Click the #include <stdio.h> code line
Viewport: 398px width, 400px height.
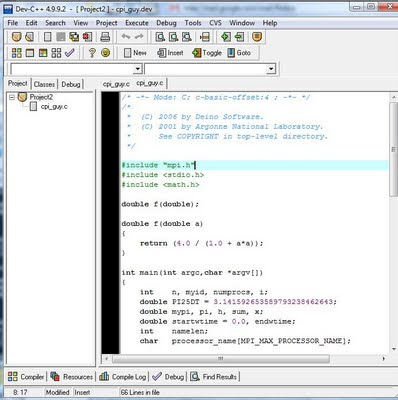(163, 175)
